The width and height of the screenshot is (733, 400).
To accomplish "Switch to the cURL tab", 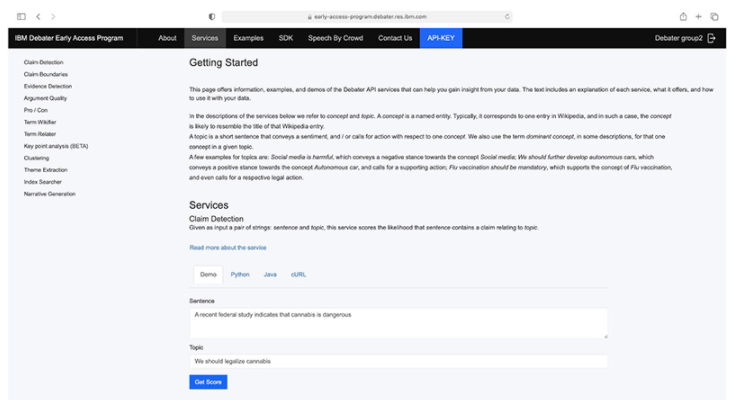I will (298, 275).
